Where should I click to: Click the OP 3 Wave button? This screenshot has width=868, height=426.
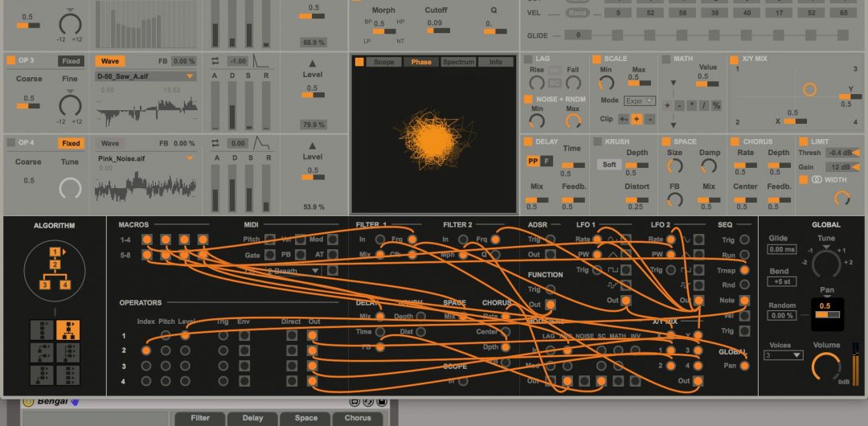pyautogui.click(x=110, y=61)
